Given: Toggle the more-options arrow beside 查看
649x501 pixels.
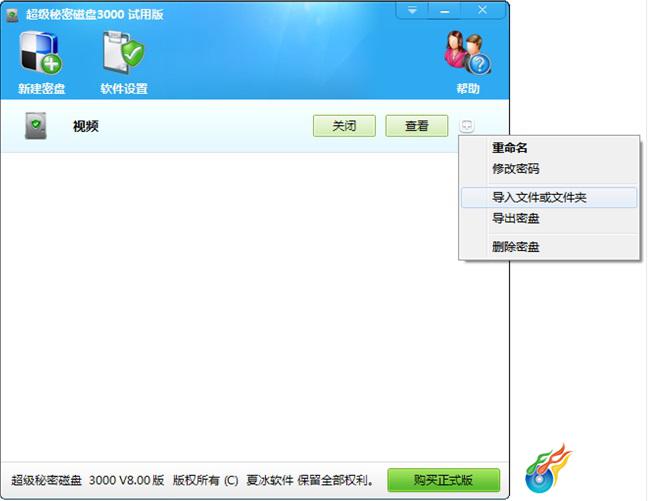Looking at the screenshot, I should point(466,125).
